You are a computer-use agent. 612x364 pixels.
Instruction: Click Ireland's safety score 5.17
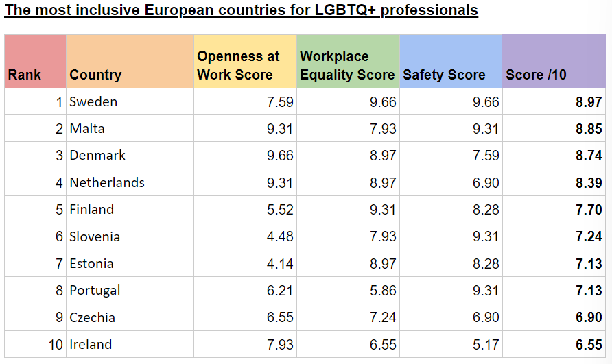point(486,344)
